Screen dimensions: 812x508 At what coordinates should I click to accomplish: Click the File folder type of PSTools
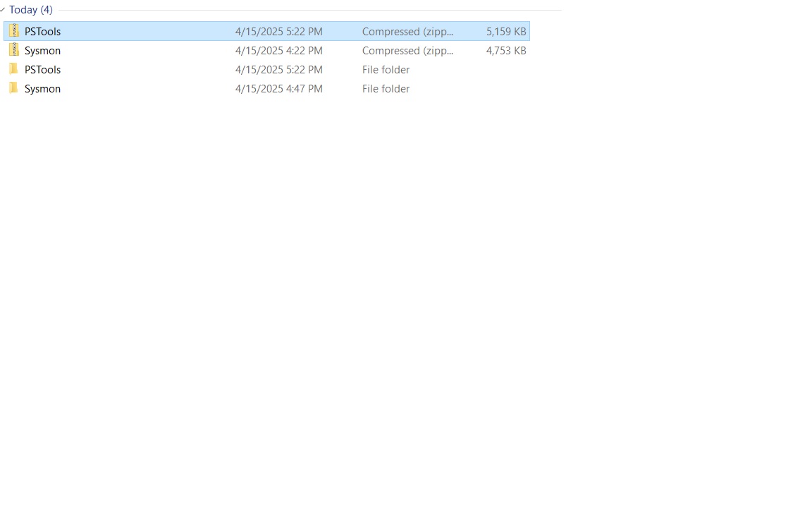[386, 69]
